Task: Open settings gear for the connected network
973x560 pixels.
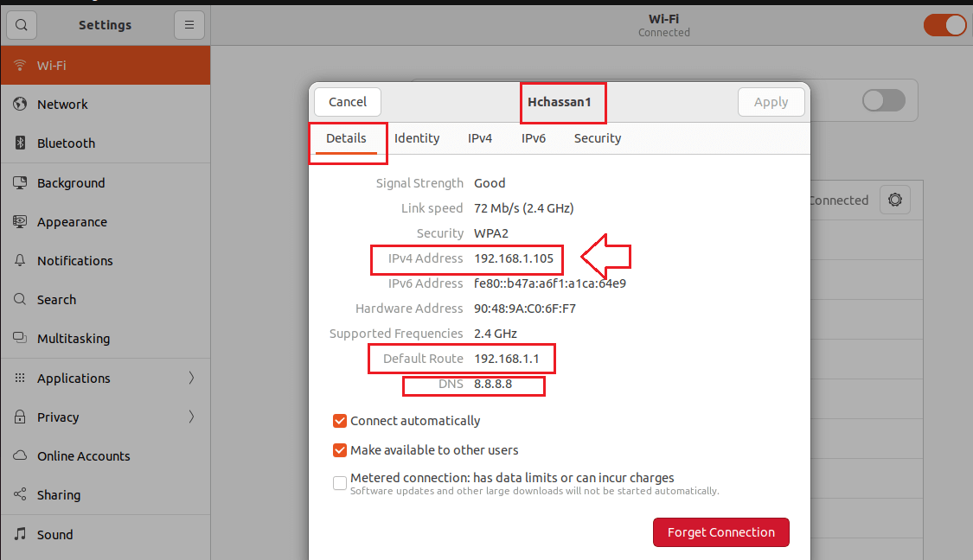Action: click(x=894, y=199)
